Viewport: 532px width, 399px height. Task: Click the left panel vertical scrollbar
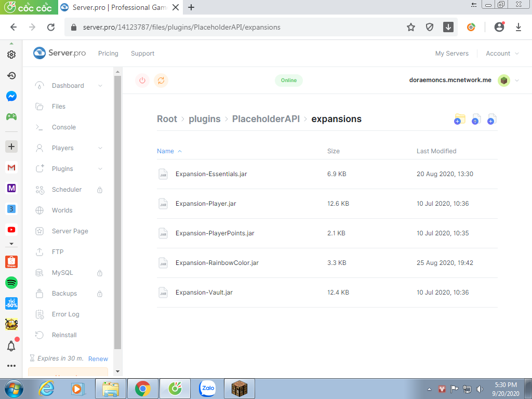[117, 212]
